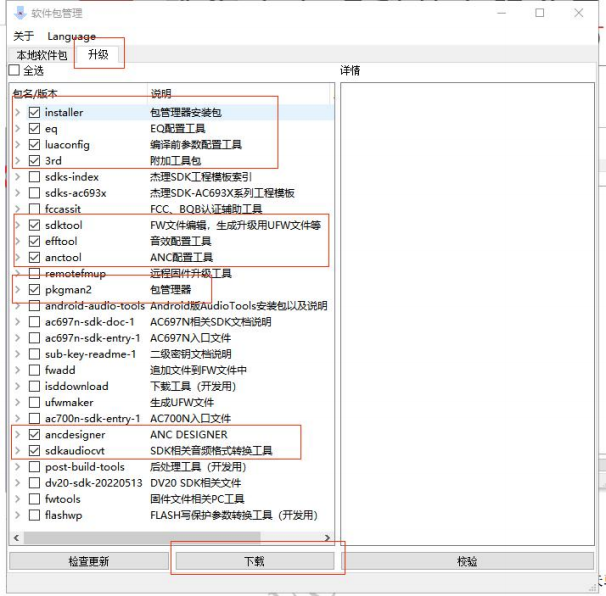Check the remotefmup package checkbox
Viewport: 606px width, 596px height.
[34, 274]
